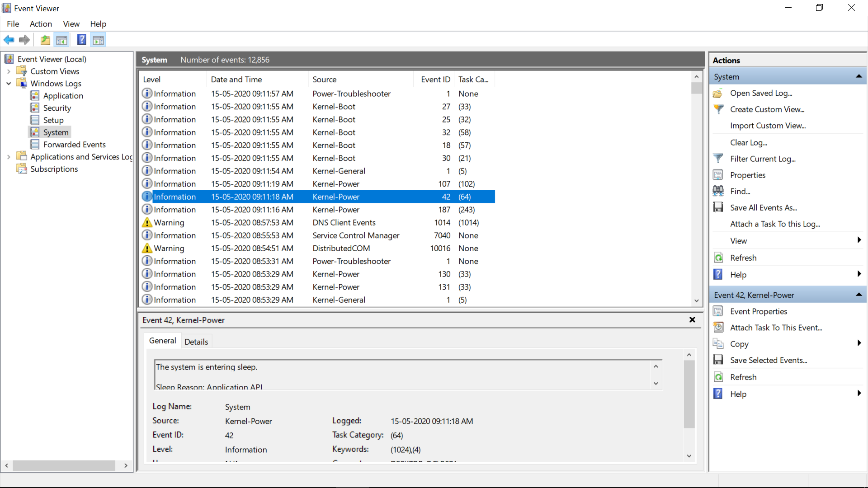Expand the Custom Views tree node

tap(9, 71)
